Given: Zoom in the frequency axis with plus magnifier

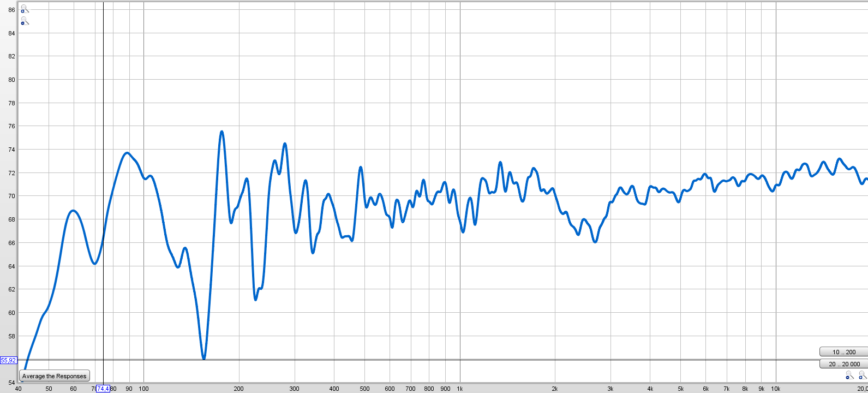Looking at the screenshot, I should pos(862,375).
